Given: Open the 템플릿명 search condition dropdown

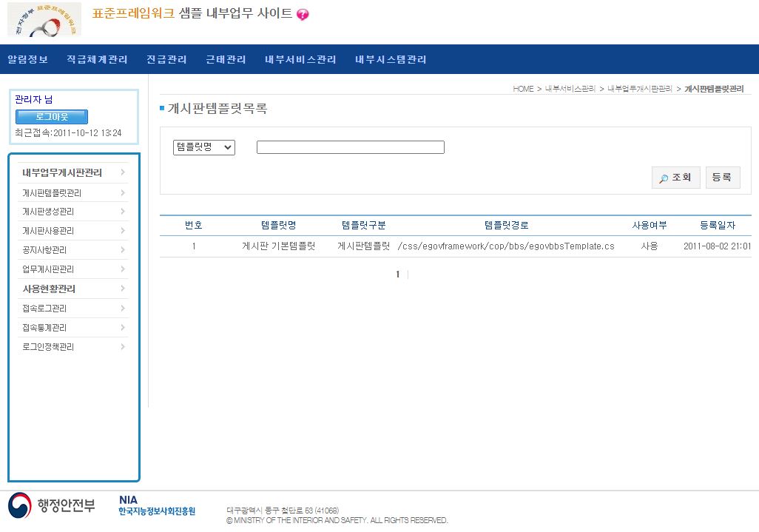Looking at the screenshot, I should click(203, 147).
